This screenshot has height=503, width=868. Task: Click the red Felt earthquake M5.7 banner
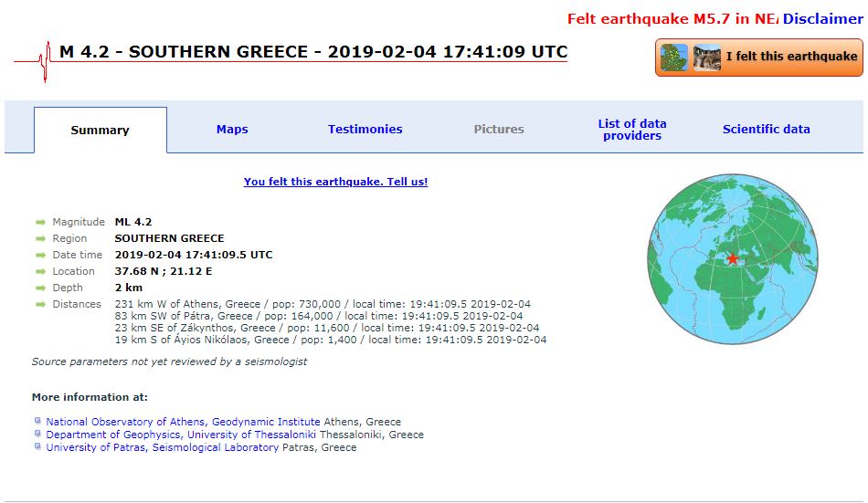[672, 19]
